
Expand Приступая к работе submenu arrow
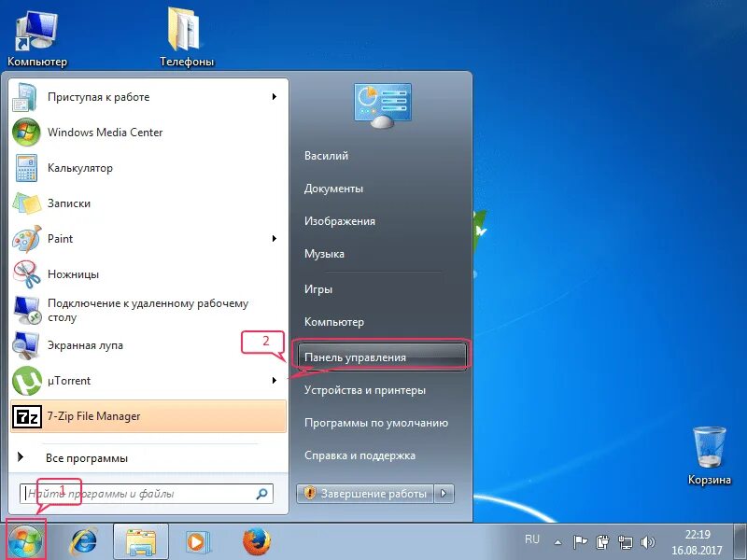[274, 97]
